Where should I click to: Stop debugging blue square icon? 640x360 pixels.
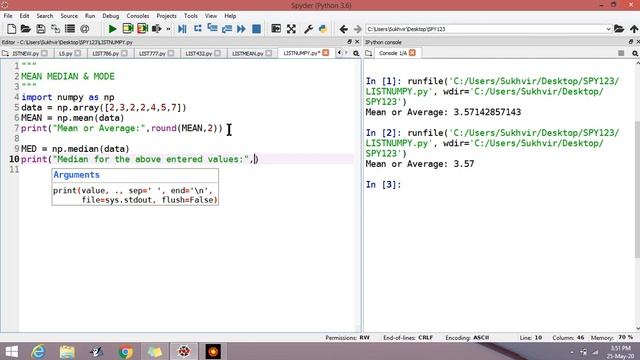tap(256, 29)
